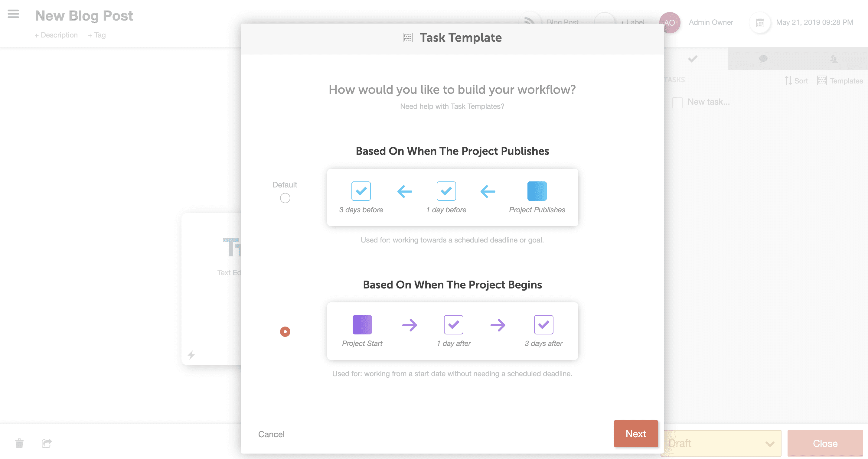868x459 pixels.
Task: Click the + Description link
Action: [56, 35]
